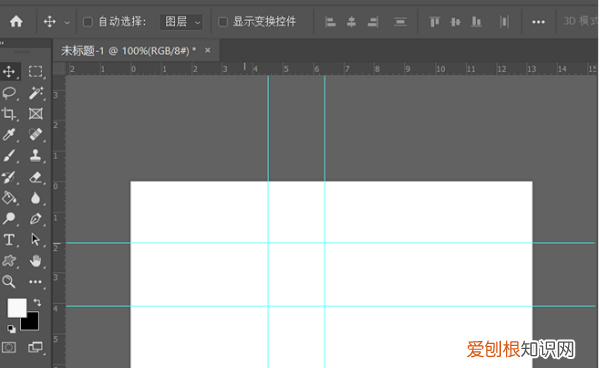Select the Eraser tool
600x368 pixels.
coord(36,177)
